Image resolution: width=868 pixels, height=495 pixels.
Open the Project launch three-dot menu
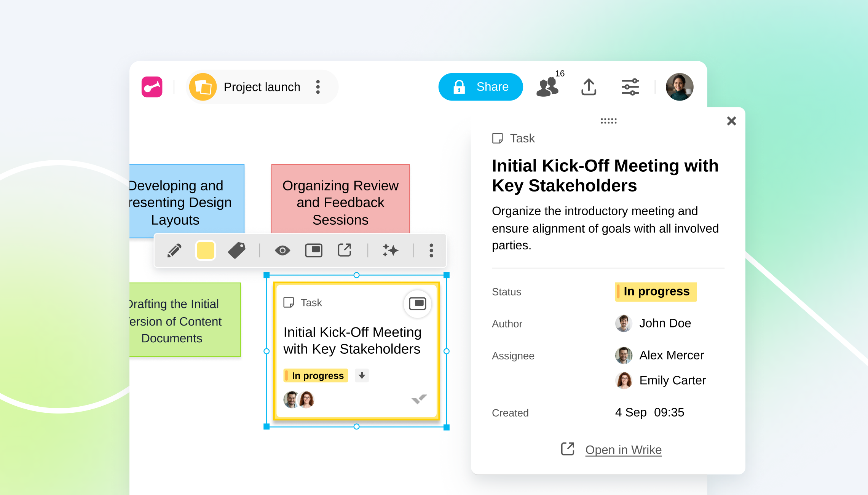(318, 87)
